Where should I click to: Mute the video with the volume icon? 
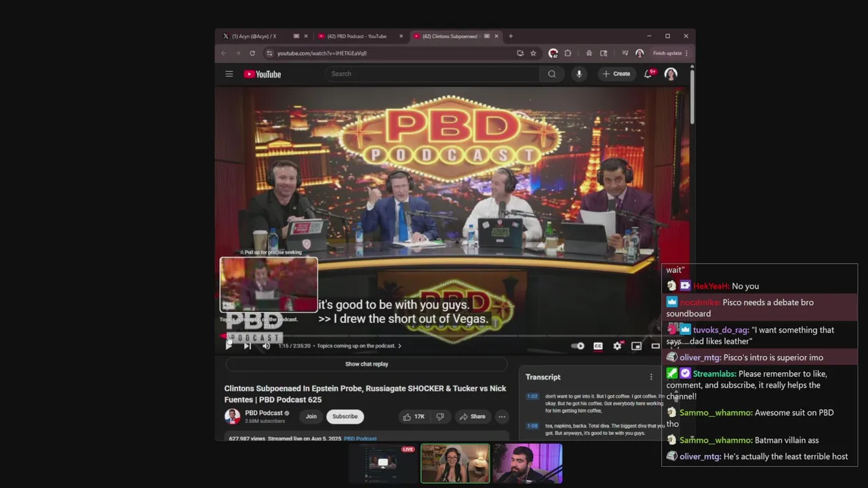tap(267, 346)
